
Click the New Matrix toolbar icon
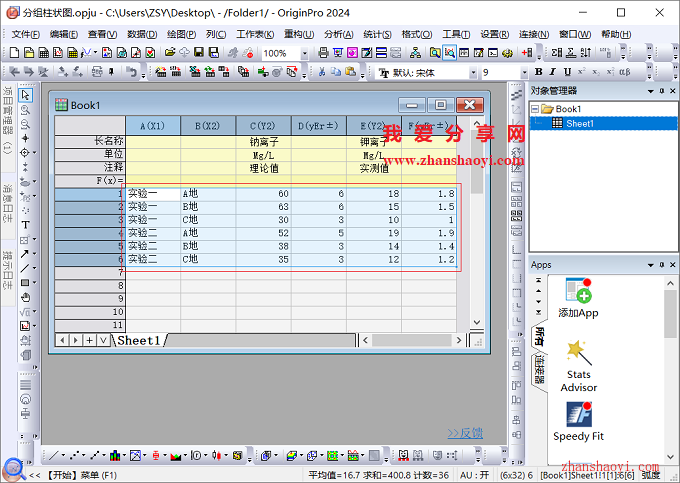coord(72,53)
